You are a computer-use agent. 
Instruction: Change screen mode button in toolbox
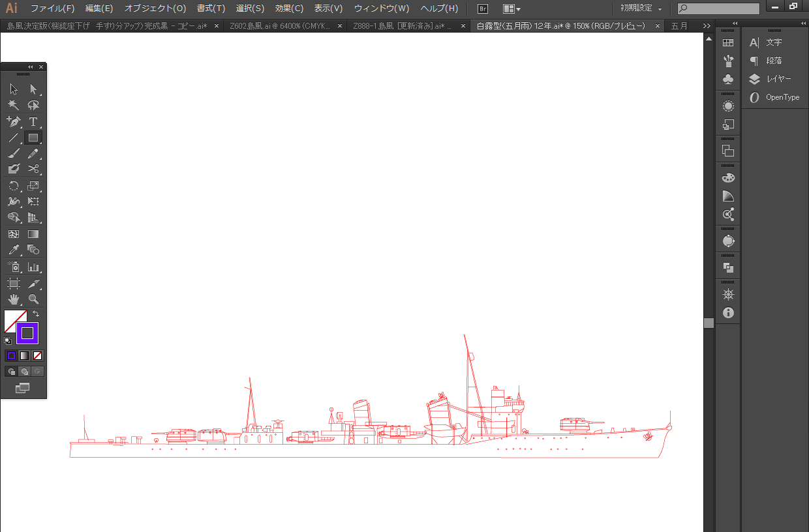23,389
